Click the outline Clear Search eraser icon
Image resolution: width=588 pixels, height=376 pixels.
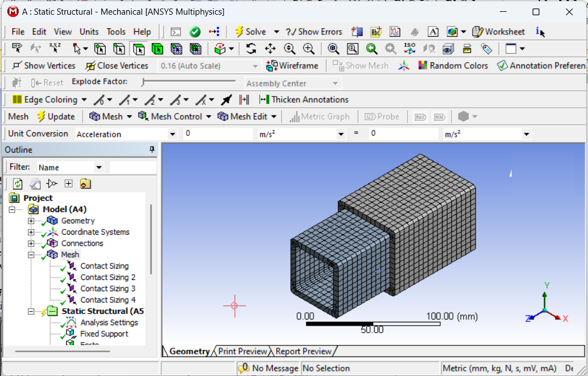(x=35, y=184)
